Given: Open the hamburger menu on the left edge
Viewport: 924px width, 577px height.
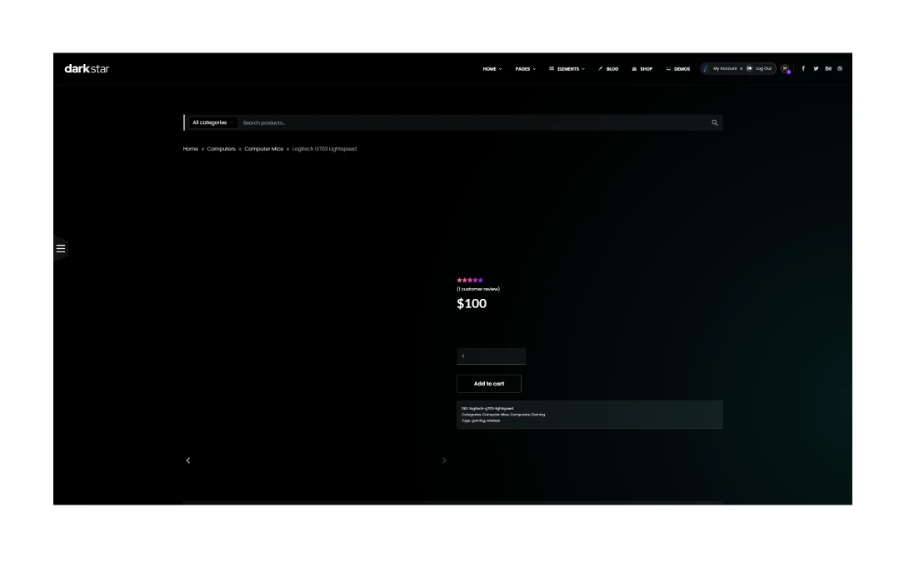Looking at the screenshot, I should point(60,248).
